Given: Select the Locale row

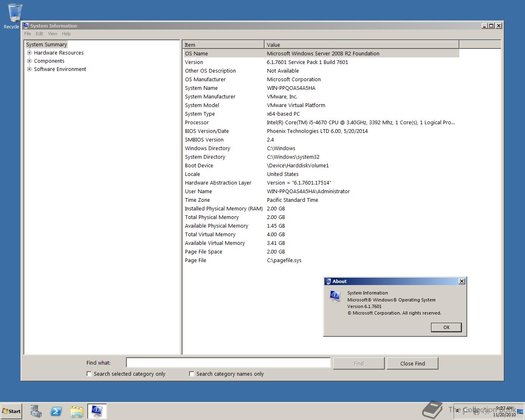Looking at the screenshot, I should pos(321,174).
